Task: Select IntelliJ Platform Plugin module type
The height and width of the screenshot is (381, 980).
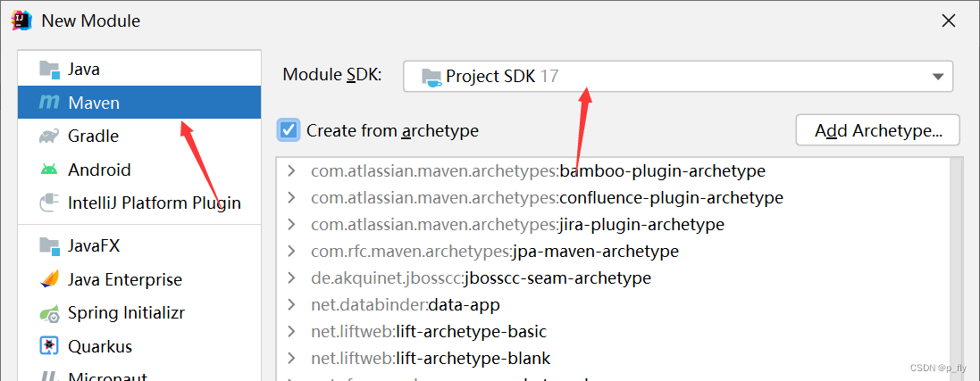Action: (139, 203)
